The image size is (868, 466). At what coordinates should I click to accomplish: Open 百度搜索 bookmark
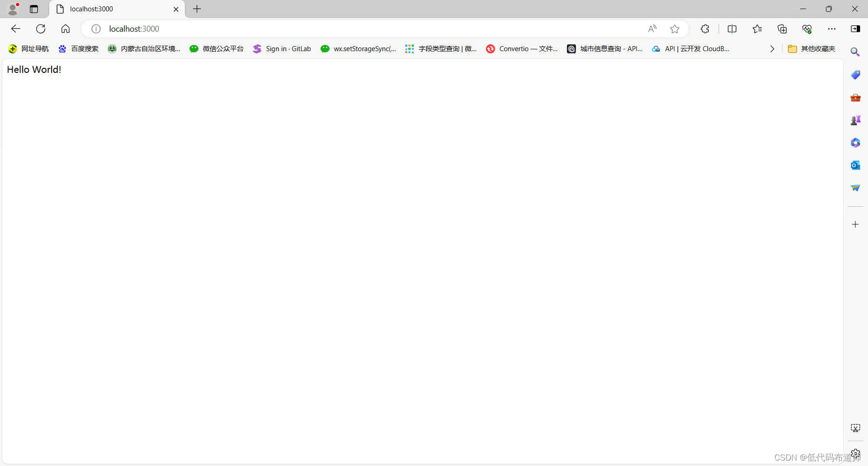coord(78,49)
